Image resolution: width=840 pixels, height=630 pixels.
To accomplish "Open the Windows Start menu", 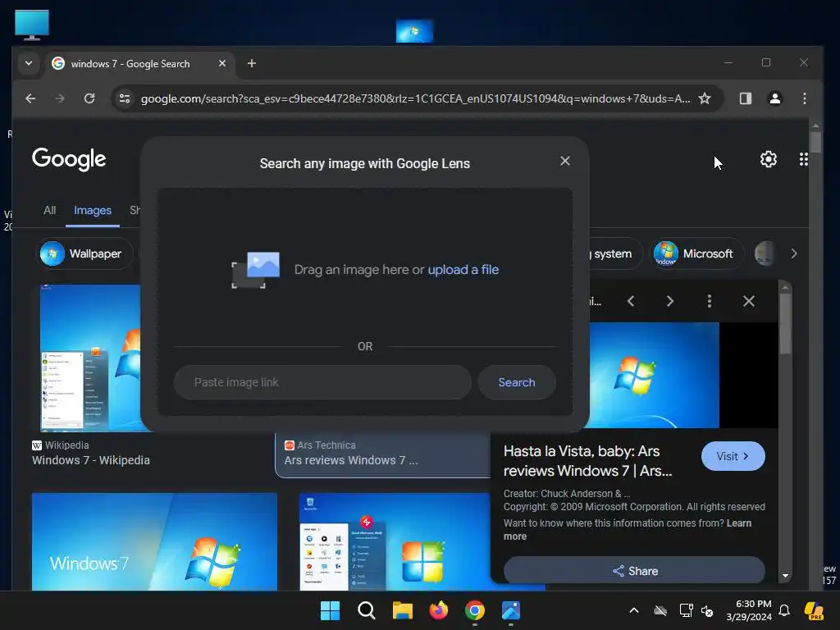I will [x=330, y=610].
